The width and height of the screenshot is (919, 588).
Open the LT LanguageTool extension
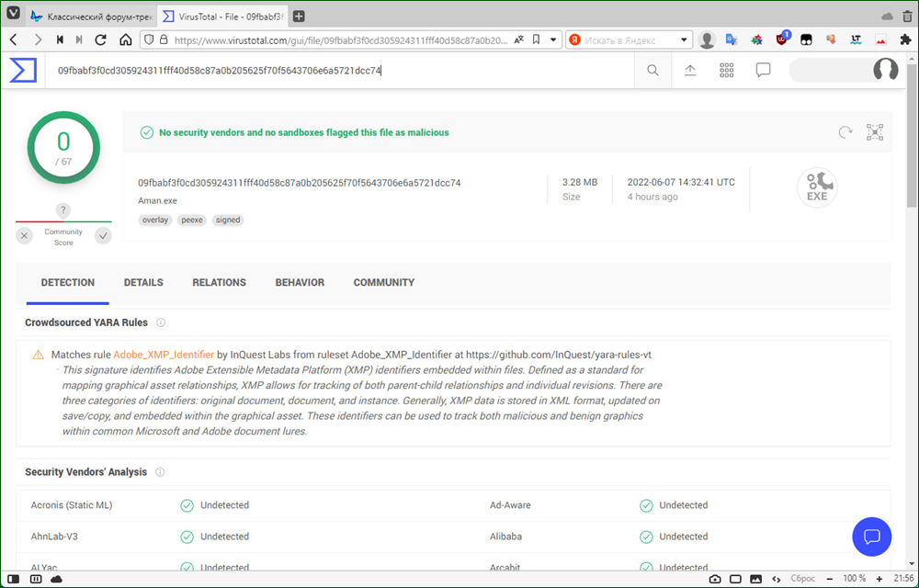(x=856, y=40)
